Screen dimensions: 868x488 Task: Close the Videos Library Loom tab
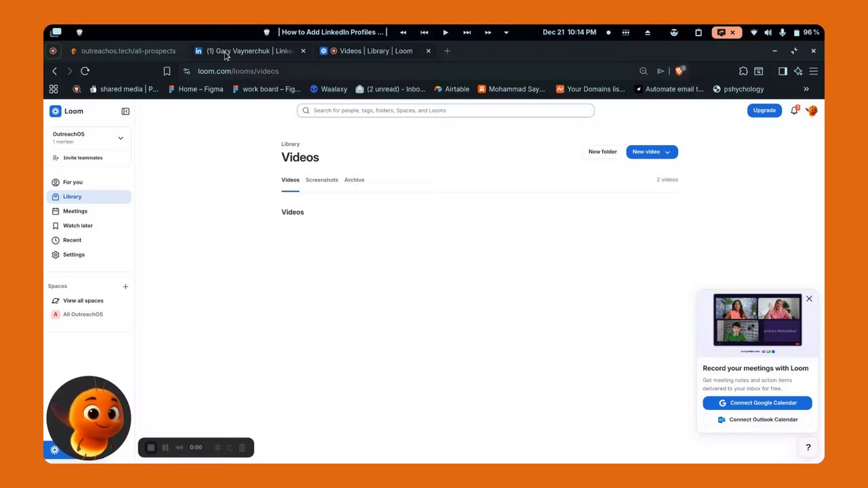pyautogui.click(x=428, y=51)
